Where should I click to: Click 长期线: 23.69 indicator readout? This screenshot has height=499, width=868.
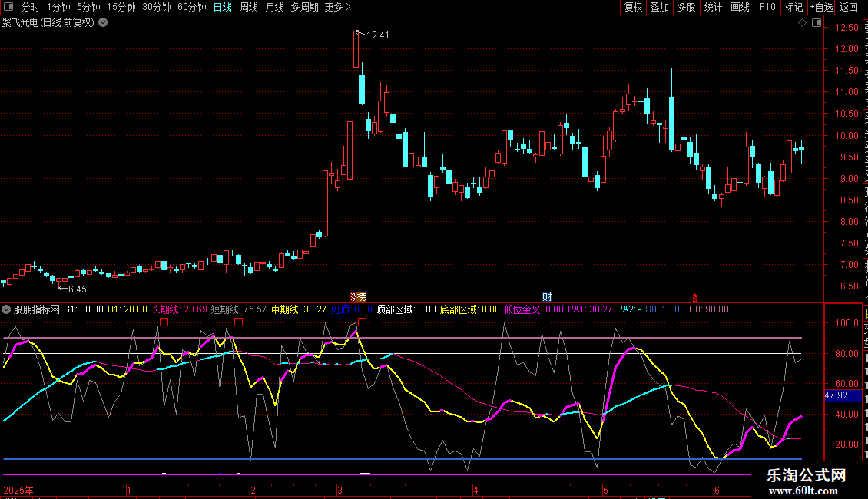coord(179,310)
